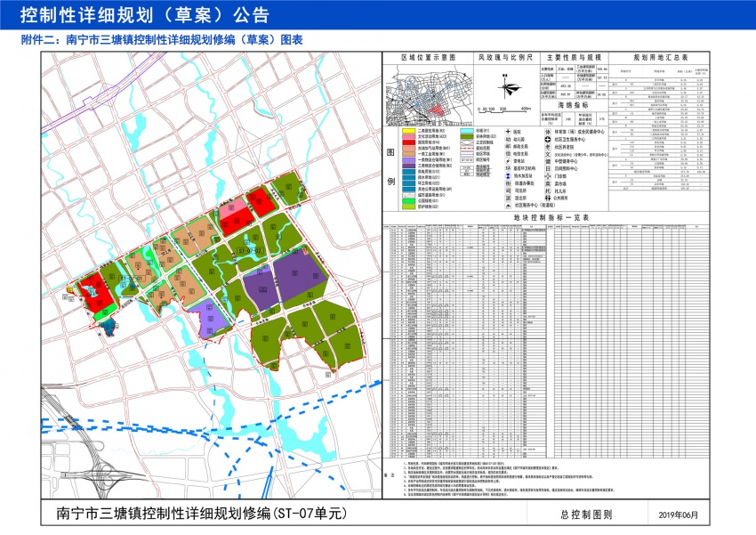Click the 附件二 subtitle line

(162, 39)
